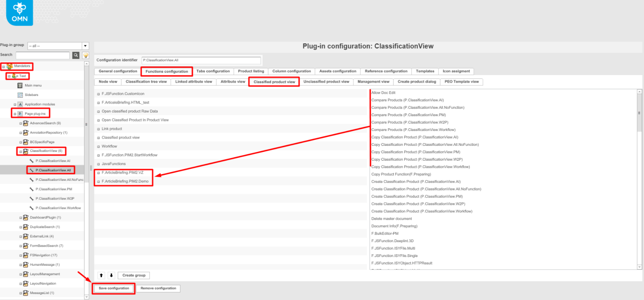Expand the AdvancedSearch (9) node
The width and height of the screenshot is (644, 300).
coord(21,123)
